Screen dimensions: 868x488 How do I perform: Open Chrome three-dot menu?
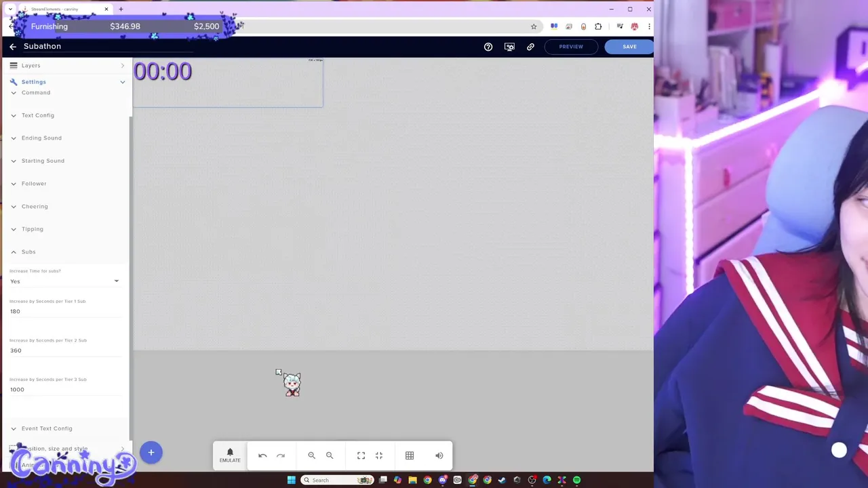coord(649,26)
